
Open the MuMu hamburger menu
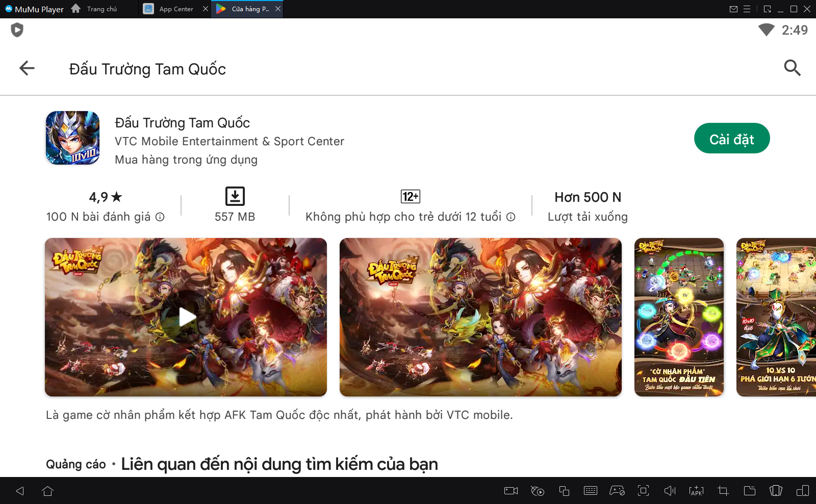pos(747,9)
